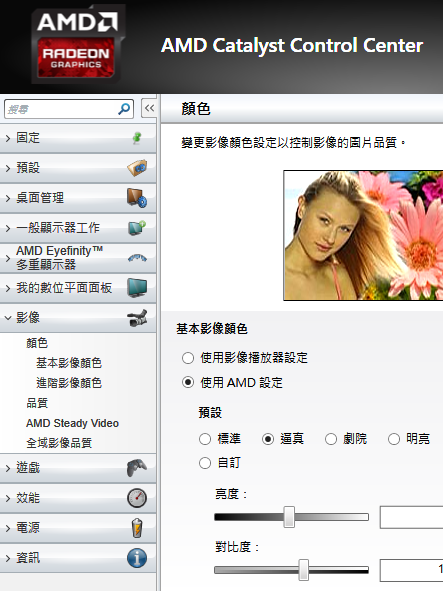Select 使用影像播放器設定 radio button
Viewport: 443px width, 591px height.
tap(188, 358)
